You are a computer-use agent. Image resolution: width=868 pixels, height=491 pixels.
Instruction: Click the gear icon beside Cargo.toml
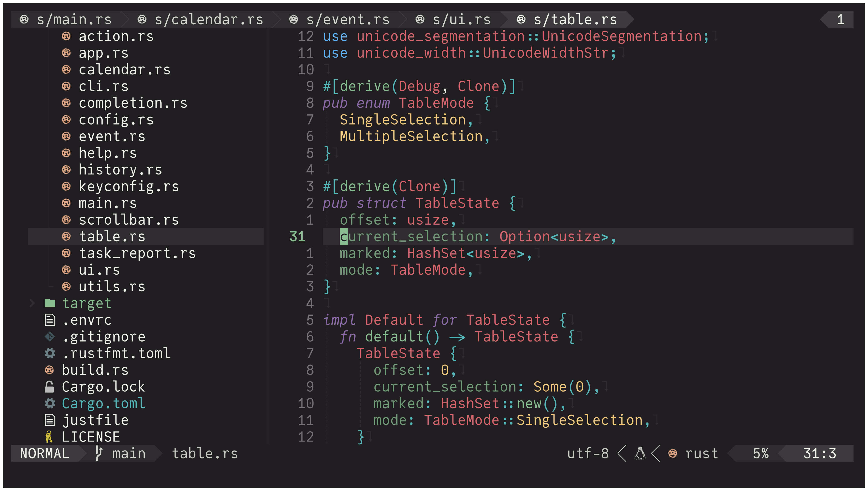pos(50,403)
